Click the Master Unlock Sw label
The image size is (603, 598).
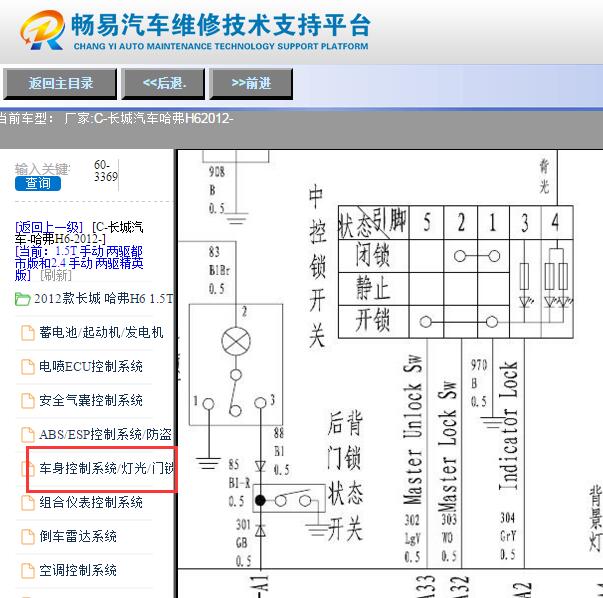click(412, 429)
